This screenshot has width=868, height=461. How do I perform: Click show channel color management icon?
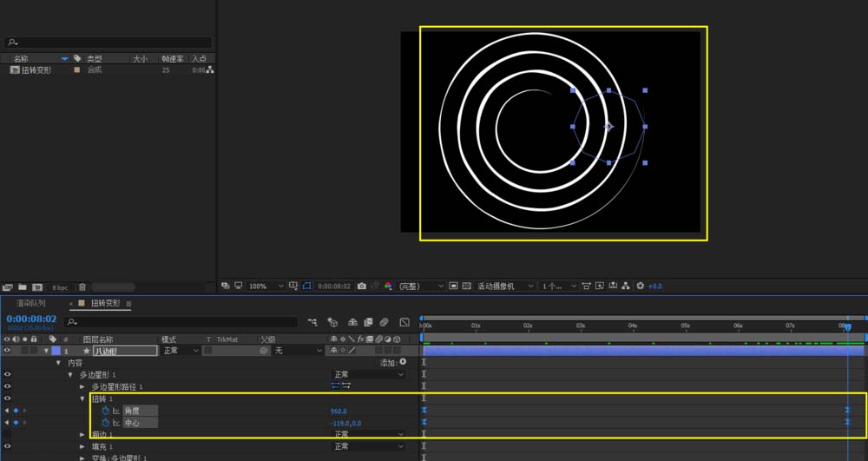point(388,286)
